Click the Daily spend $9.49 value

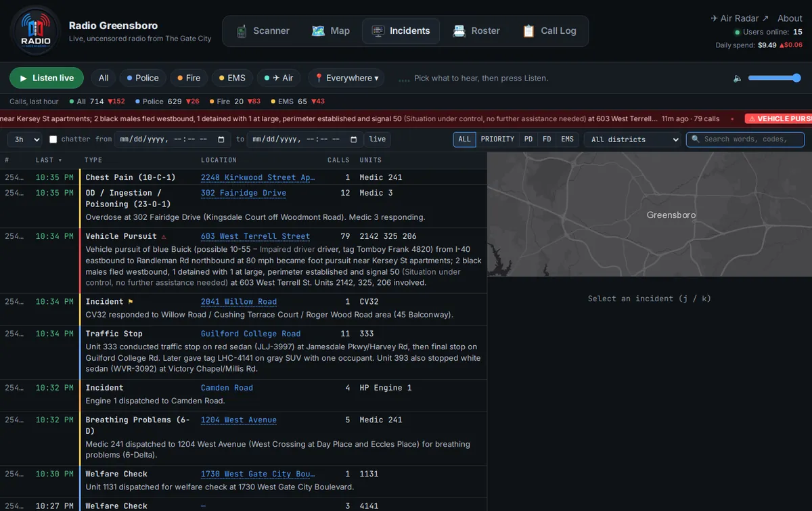coord(767,45)
